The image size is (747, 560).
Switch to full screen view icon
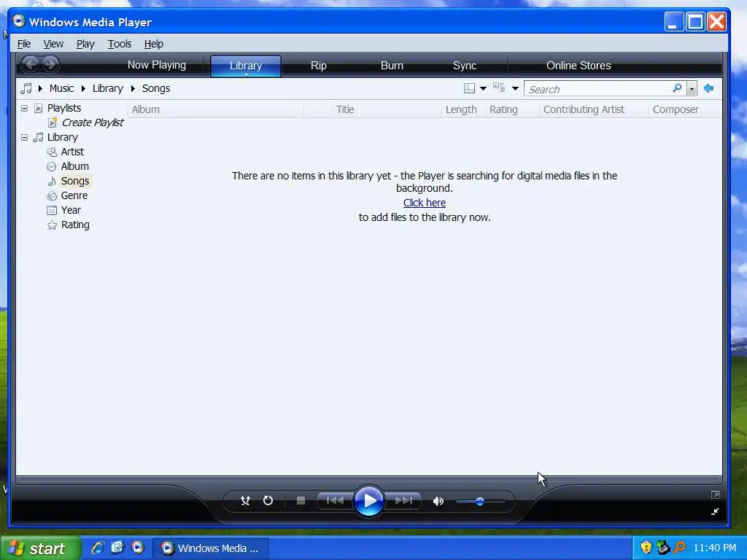pos(716,495)
